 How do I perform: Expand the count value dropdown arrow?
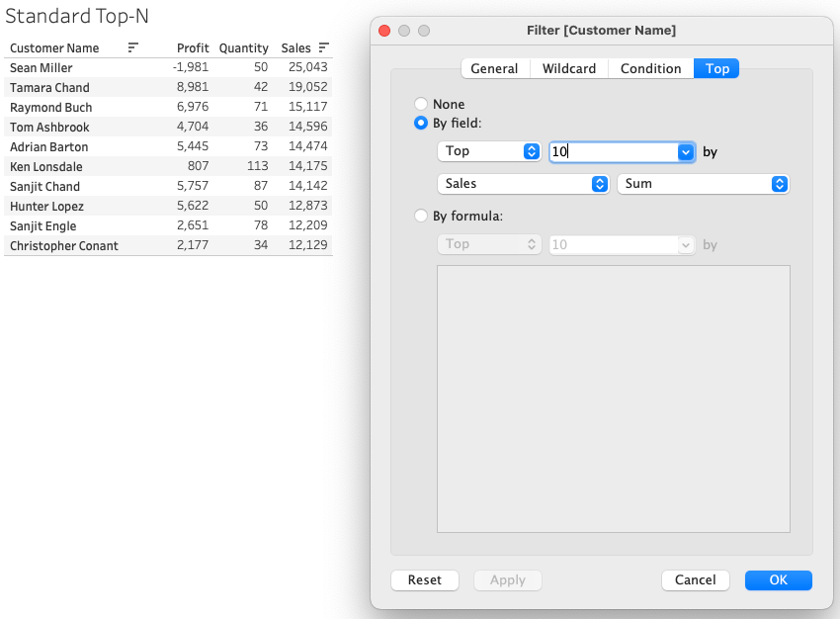pyautogui.click(x=686, y=152)
